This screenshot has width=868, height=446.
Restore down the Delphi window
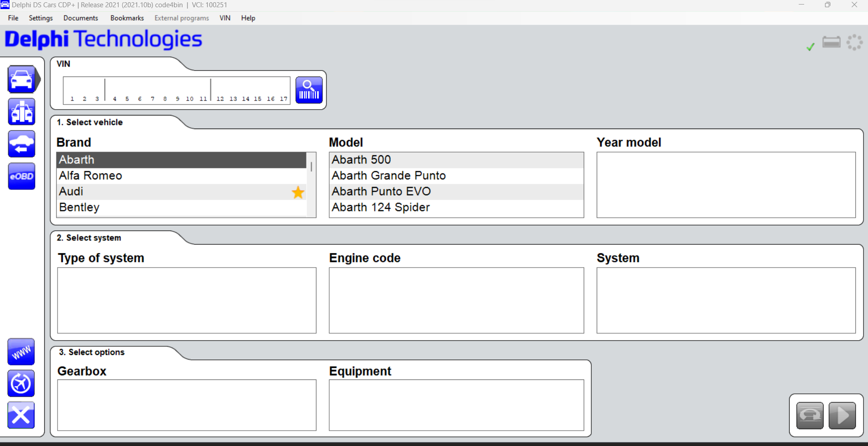tap(828, 5)
